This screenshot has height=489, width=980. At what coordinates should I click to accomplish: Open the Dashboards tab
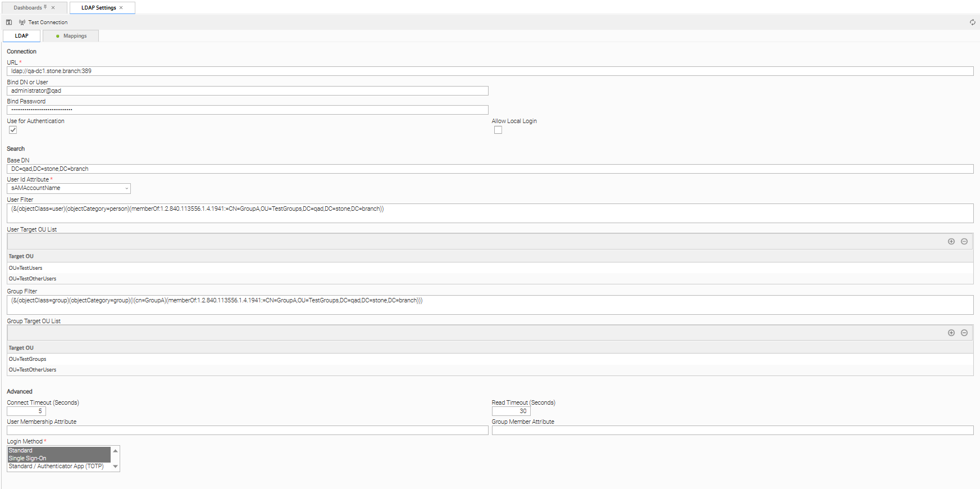pos(28,8)
